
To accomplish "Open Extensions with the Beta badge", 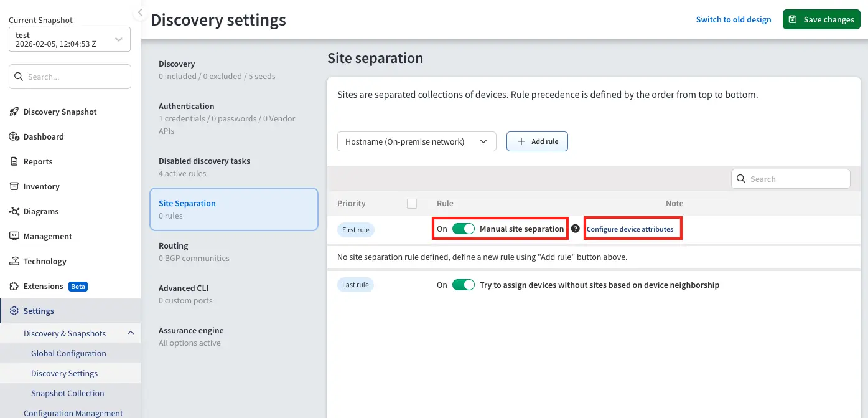I will [14, 286].
